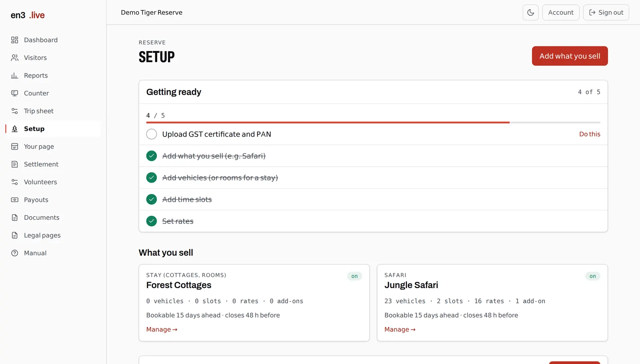This screenshot has height=364, width=640.
Task: Click Add what you sell button
Action: point(570,56)
